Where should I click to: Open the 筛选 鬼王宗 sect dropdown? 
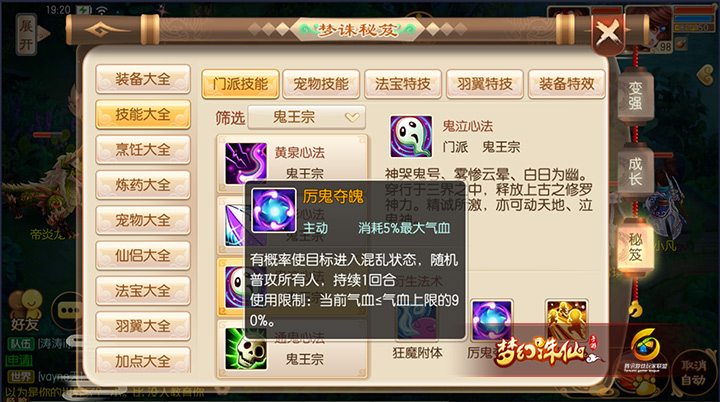(306, 118)
